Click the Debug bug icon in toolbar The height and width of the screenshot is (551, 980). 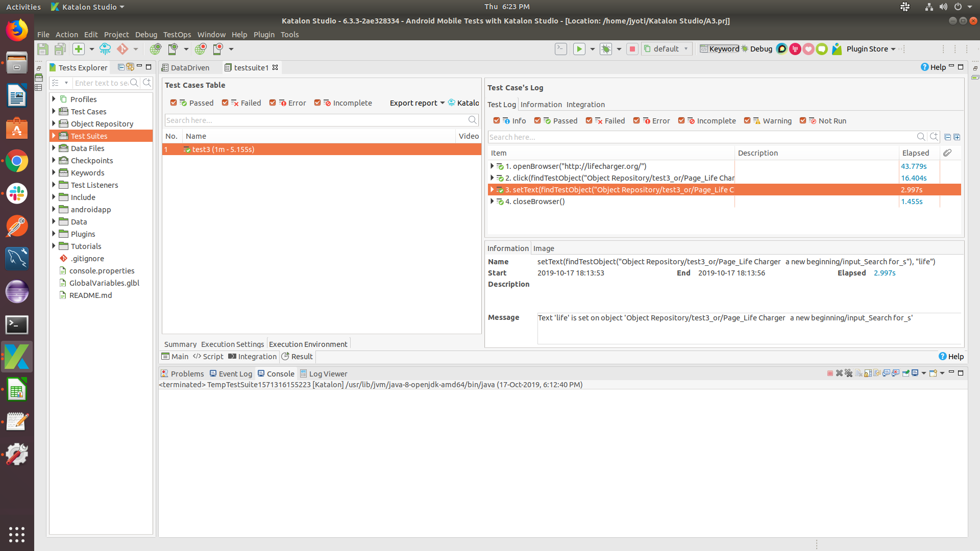tap(606, 49)
